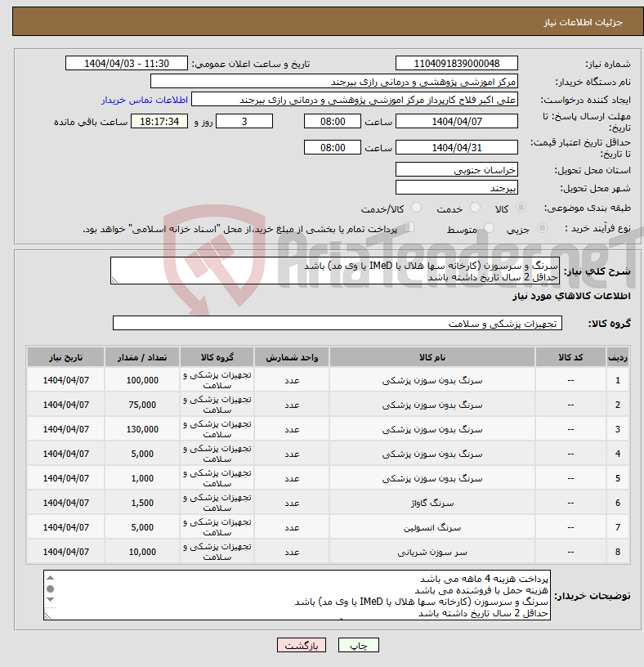This screenshot has width=644, height=667.
Task: Click the بازگشت back button
Action: click(x=301, y=645)
